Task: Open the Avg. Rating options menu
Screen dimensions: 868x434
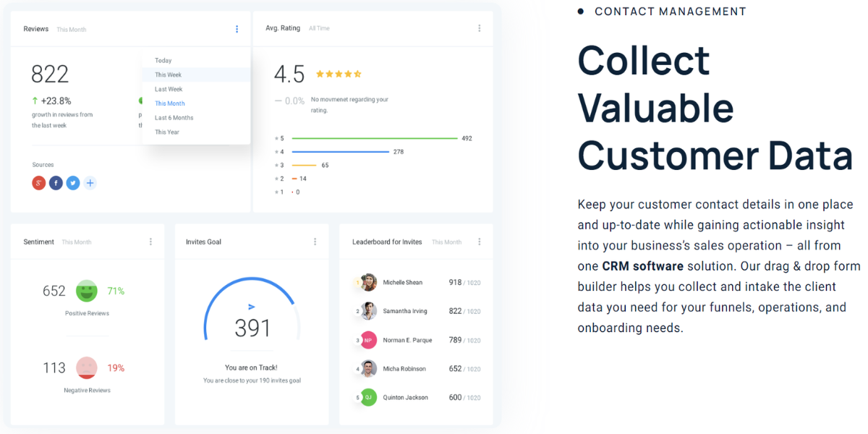Action: click(479, 27)
